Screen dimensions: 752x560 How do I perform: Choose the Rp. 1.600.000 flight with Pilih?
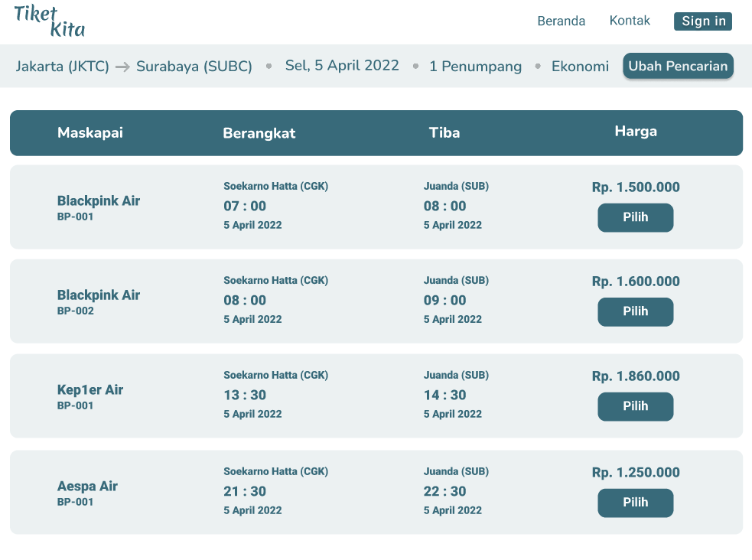point(636,311)
